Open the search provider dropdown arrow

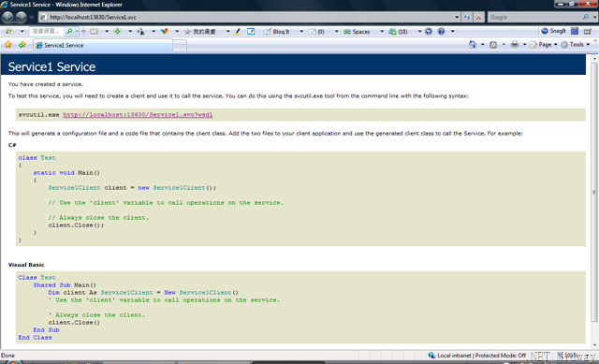pos(594,17)
